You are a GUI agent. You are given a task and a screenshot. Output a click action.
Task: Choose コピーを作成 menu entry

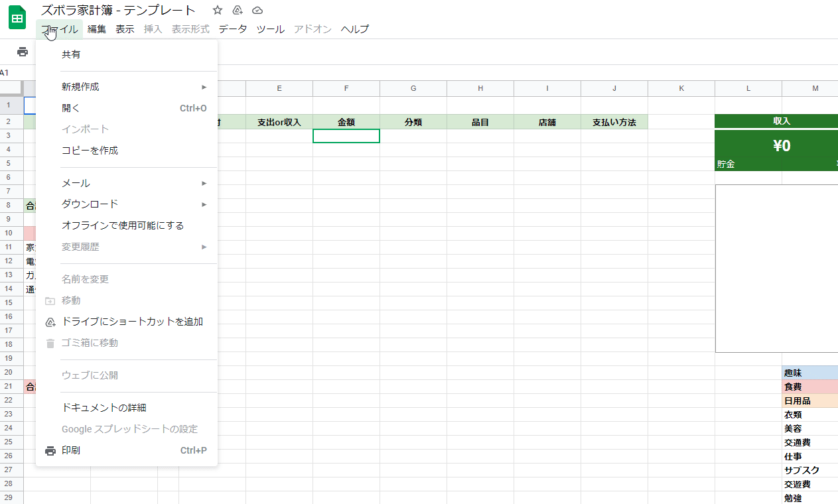[x=90, y=151]
